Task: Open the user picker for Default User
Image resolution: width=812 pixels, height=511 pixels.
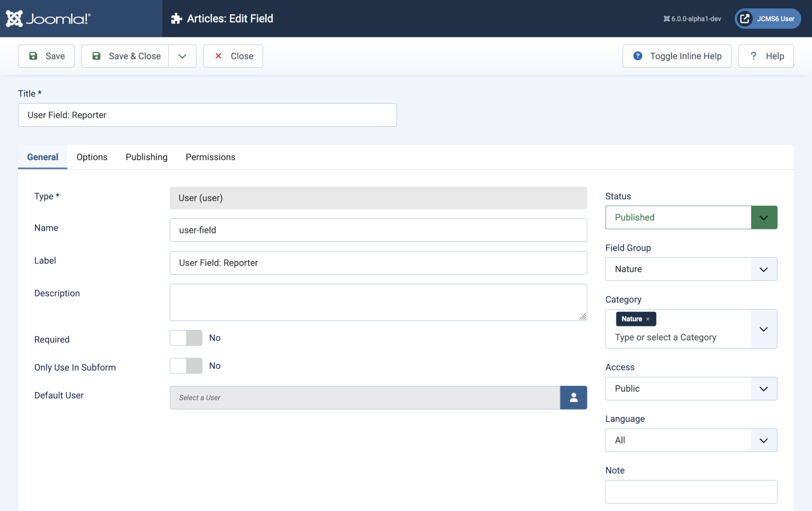Action: click(x=573, y=398)
